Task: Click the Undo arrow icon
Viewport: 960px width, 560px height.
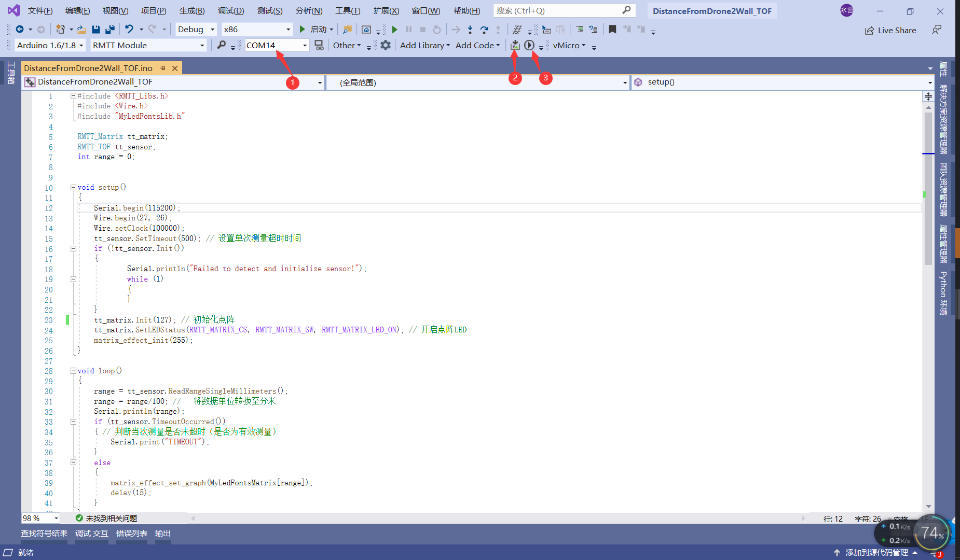Action: [129, 30]
